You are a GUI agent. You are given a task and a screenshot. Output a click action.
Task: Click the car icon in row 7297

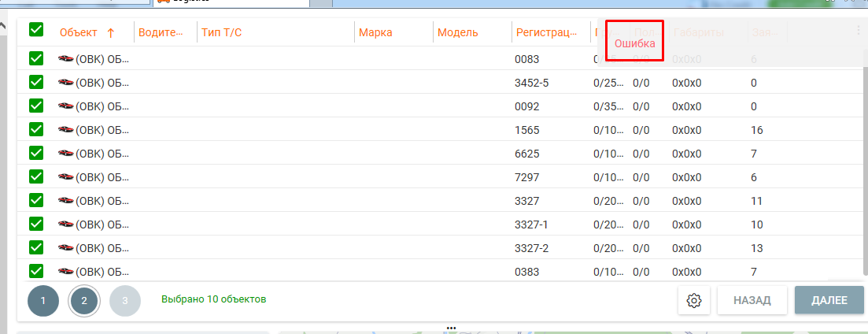pos(65,177)
